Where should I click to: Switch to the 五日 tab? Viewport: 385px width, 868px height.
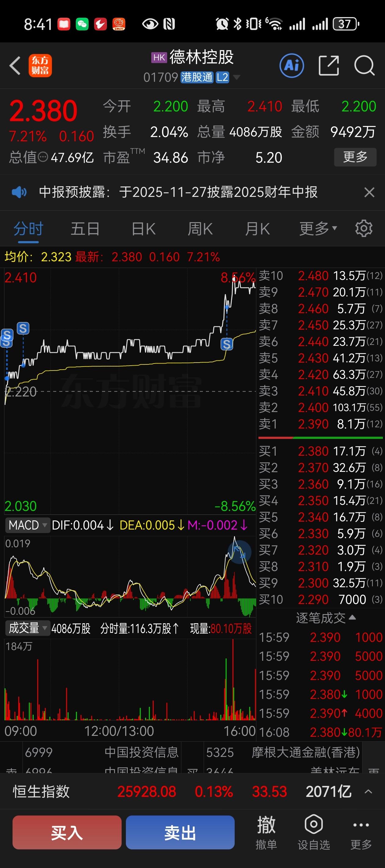click(x=85, y=229)
